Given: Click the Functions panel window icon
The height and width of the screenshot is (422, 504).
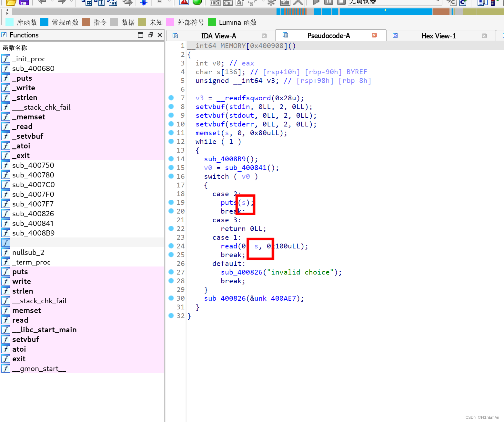Looking at the screenshot, I should [x=4, y=35].
